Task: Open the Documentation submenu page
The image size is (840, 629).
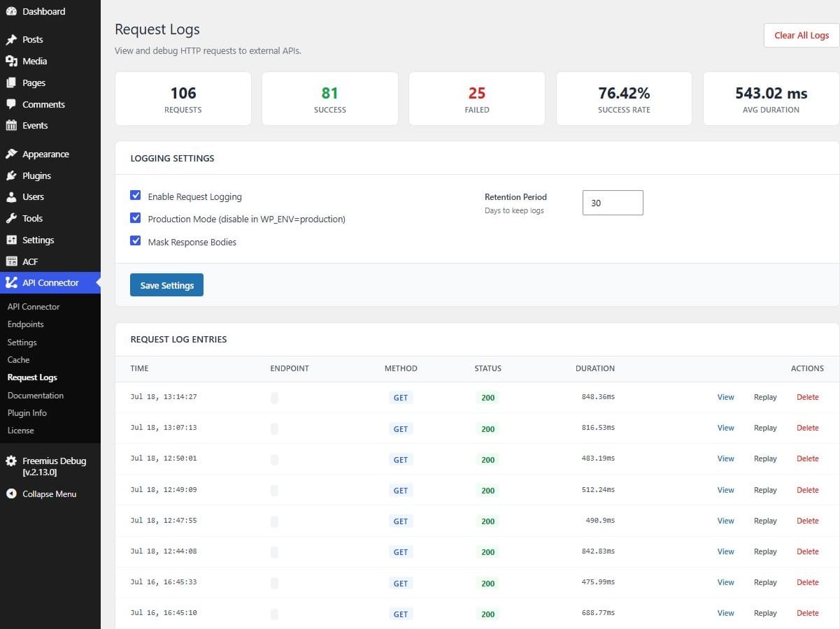Action: 36,396
